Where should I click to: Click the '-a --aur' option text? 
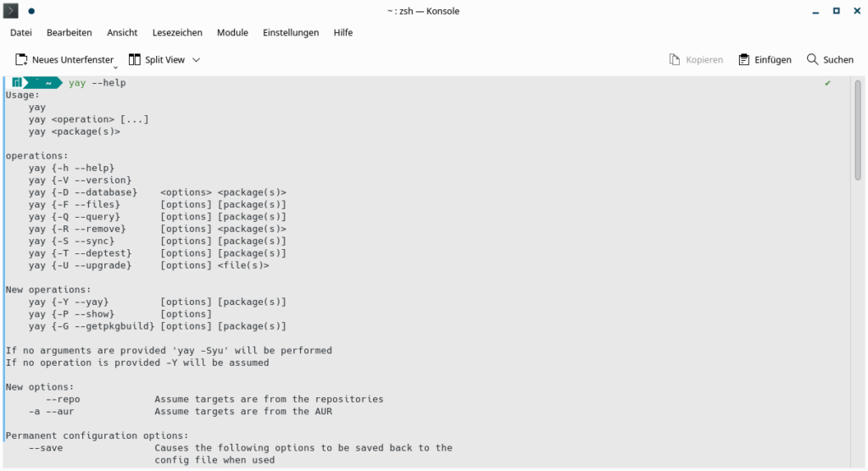(x=52, y=412)
